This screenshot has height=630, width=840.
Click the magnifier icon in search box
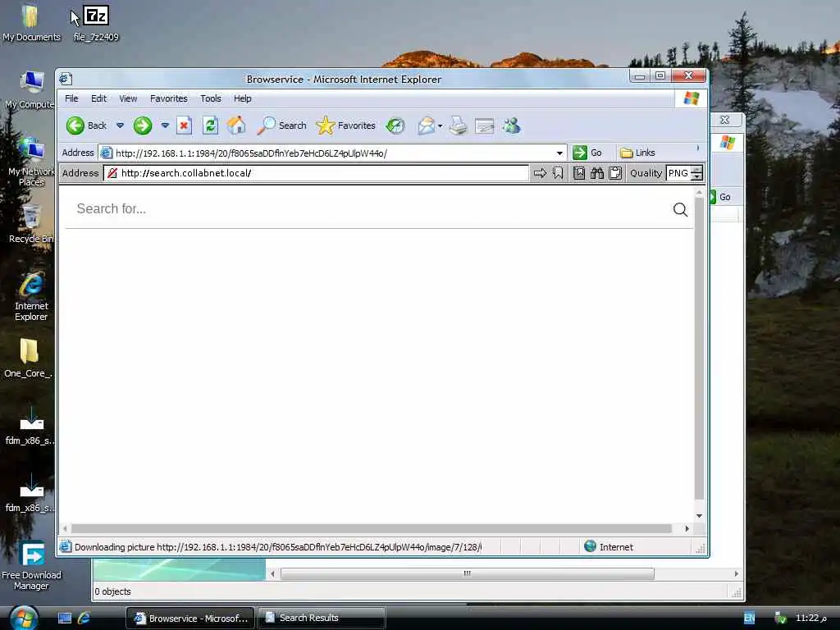click(x=680, y=209)
